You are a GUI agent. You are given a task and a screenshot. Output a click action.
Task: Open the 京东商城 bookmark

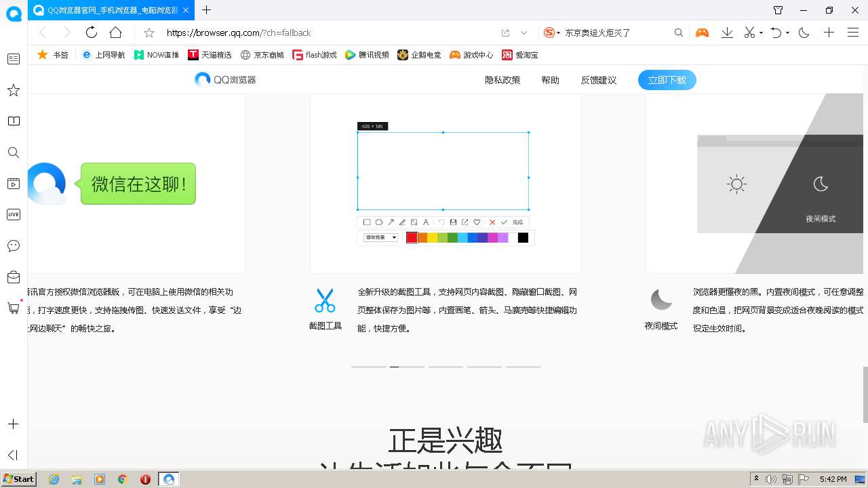tap(262, 55)
